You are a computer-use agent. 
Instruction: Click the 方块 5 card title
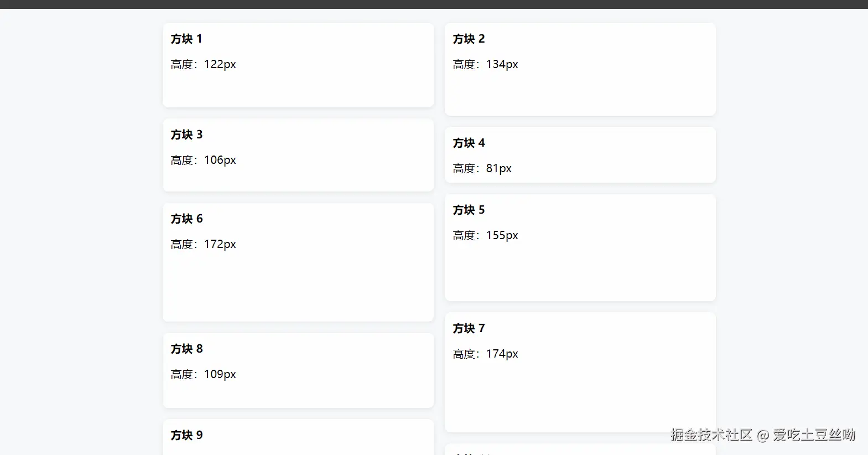coord(469,210)
